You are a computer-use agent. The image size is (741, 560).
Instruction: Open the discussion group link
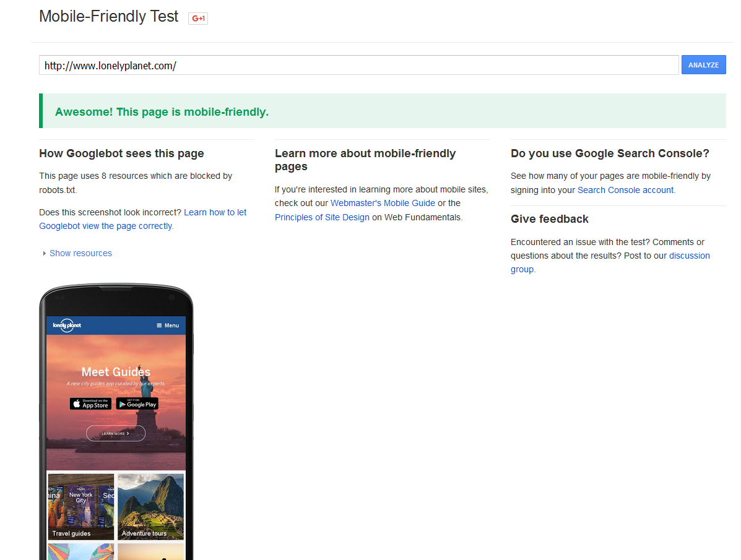click(x=610, y=262)
